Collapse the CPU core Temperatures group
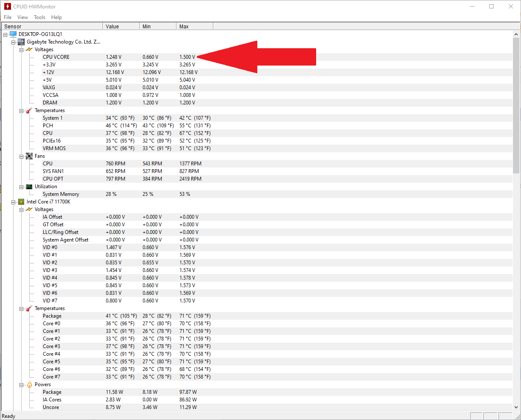The width and height of the screenshot is (521, 420). pyautogui.click(x=21, y=308)
